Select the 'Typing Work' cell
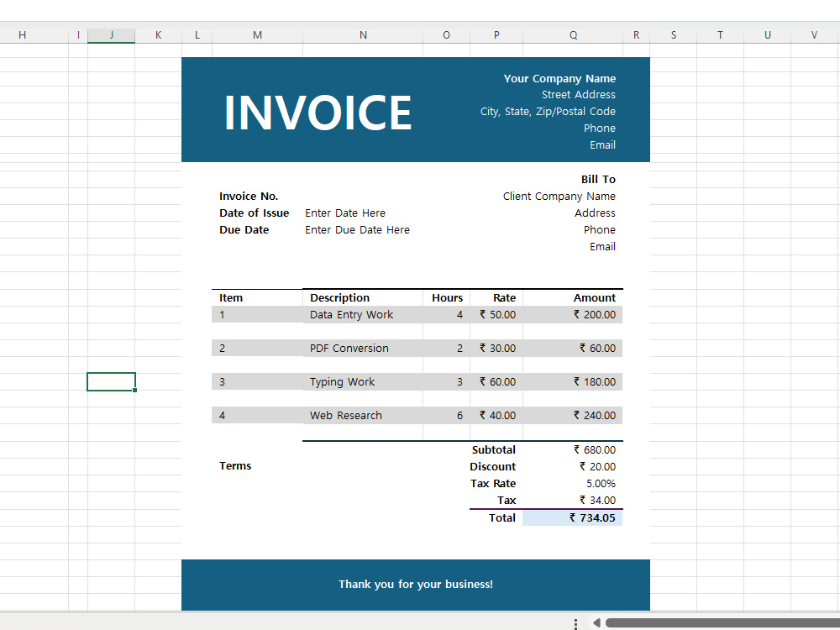840x630 pixels. tap(342, 382)
